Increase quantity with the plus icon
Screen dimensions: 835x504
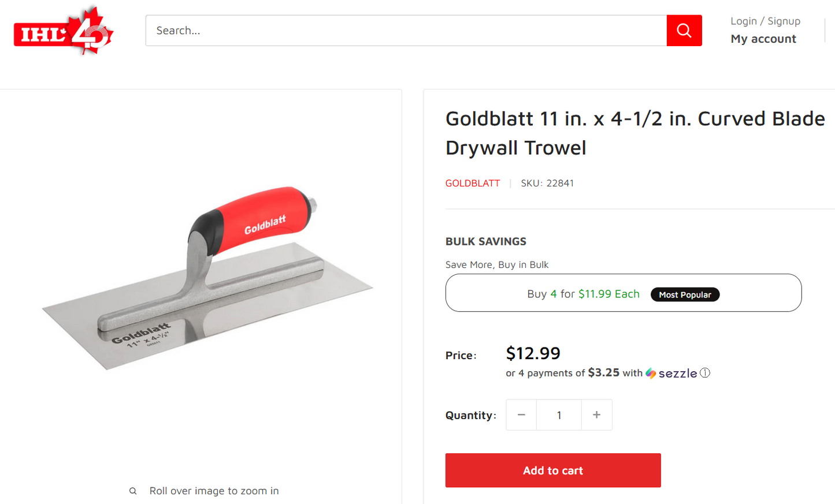pos(596,415)
